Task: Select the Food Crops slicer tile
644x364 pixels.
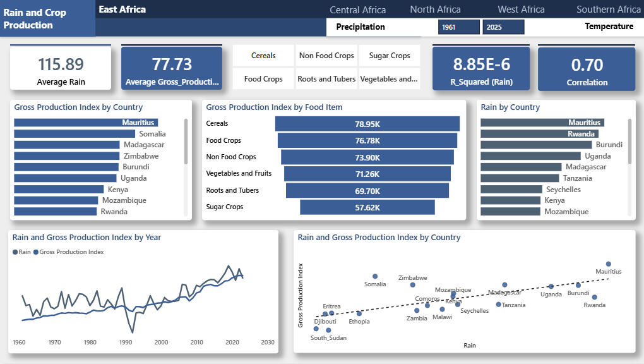Action: pos(263,79)
